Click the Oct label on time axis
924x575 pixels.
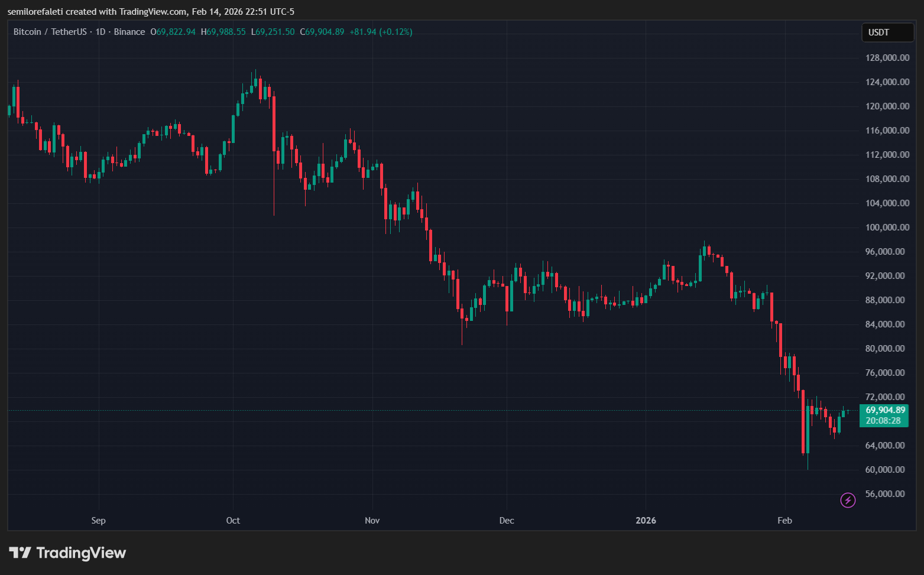233,521
